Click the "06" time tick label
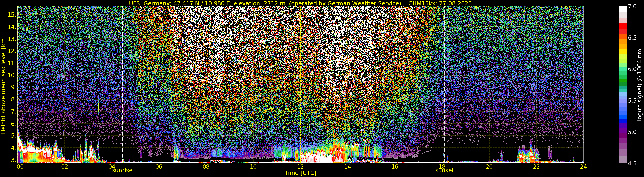644x177 pixels. (159, 166)
